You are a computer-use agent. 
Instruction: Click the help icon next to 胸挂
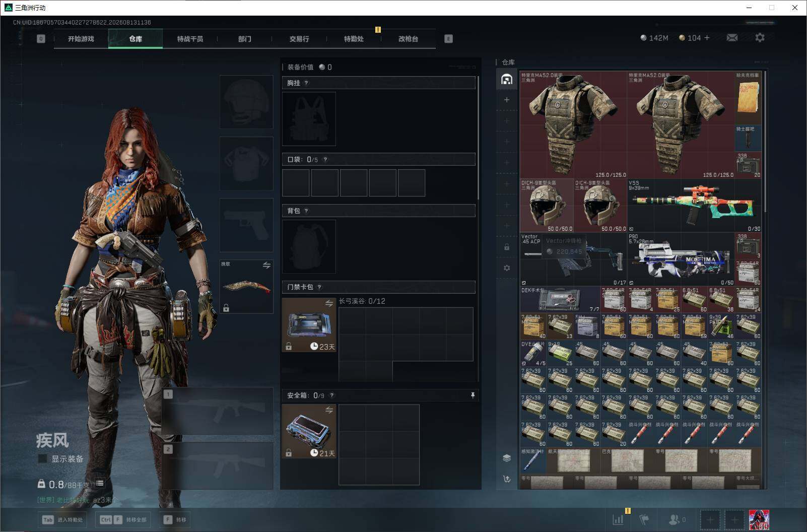(306, 83)
